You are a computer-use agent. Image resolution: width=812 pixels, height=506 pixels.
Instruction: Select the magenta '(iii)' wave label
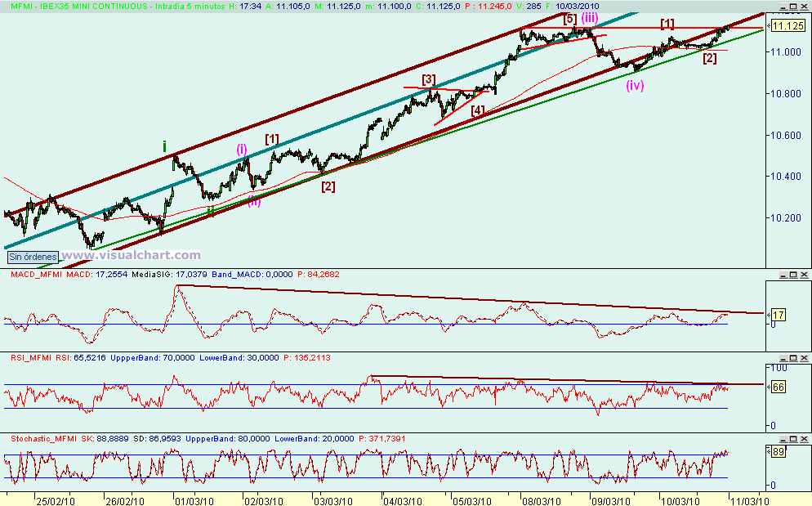point(589,18)
